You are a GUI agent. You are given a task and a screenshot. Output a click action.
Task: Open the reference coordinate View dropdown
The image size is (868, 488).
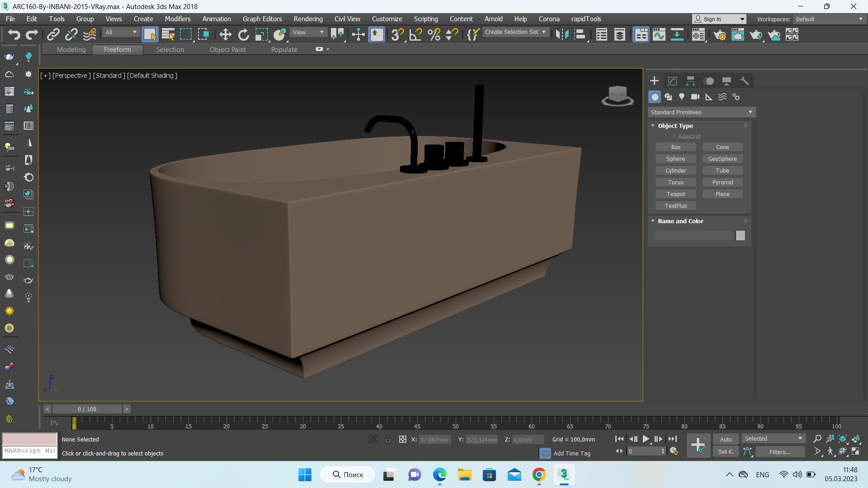(308, 33)
